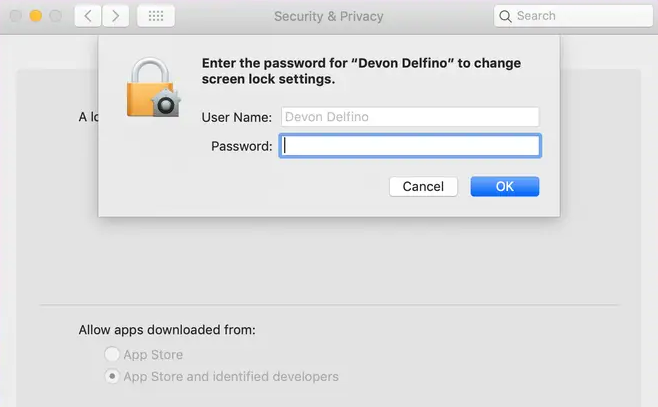Click the "Allow apps downloaded from:" label
The width and height of the screenshot is (658, 407).
167,330
